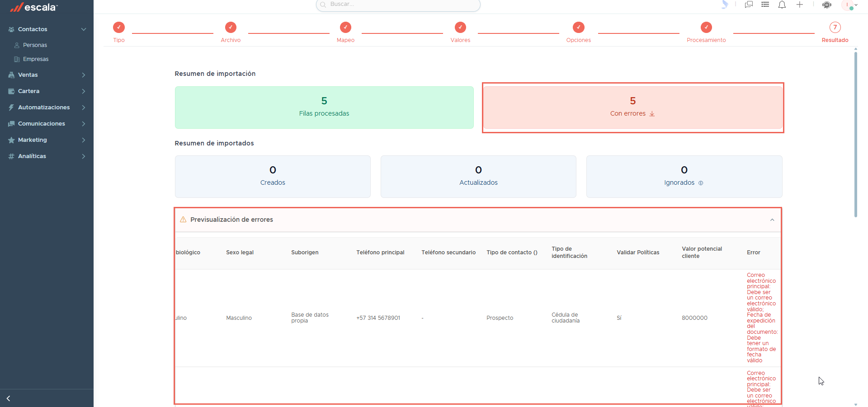Click the 'Prospecto' cell
The height and width of the screenshot is (407, 868).
coord(500,318)
